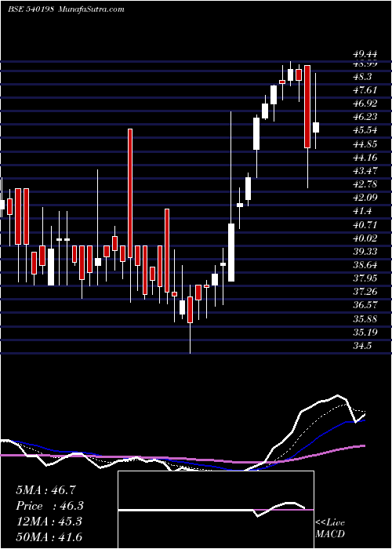Click the BSE 540198 MunafaSutra.com header text
392x549 pixels.
(x=66, y=9)
